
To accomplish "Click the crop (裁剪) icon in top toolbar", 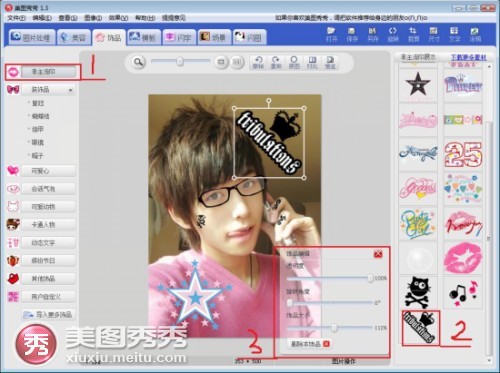I will click(x=413, y=34).
